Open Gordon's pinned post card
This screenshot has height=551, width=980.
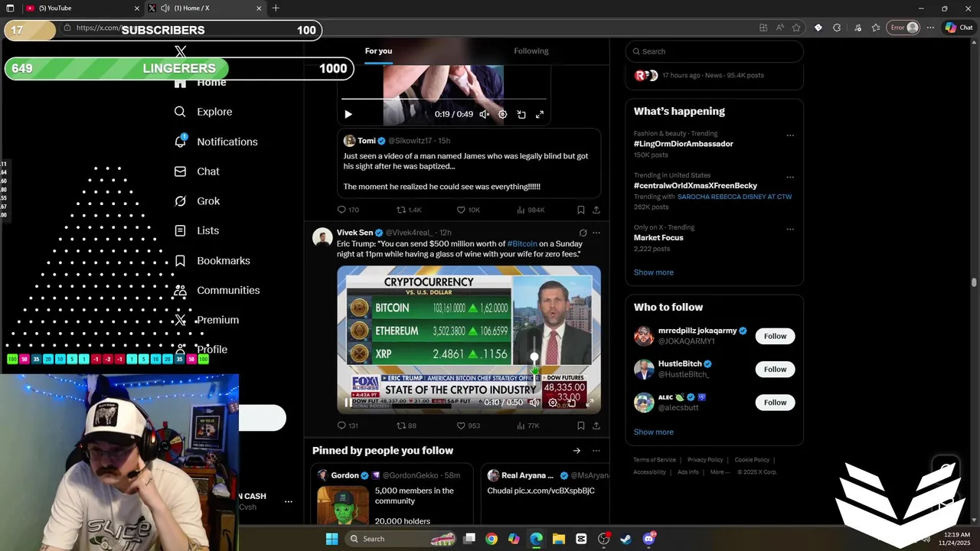393,494
